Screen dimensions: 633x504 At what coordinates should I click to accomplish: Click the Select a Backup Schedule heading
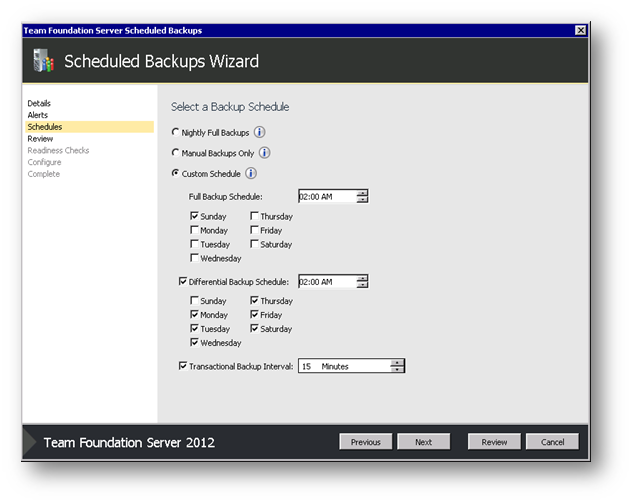(230, 107)
